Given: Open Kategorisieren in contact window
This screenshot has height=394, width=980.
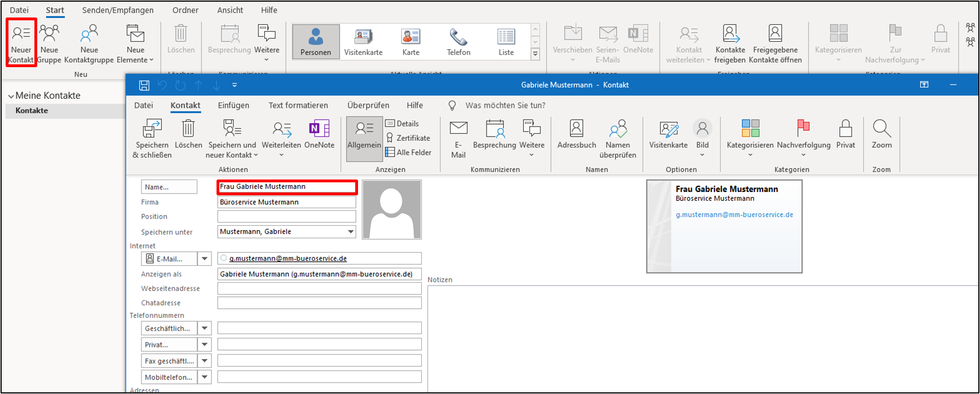Looking at the screenshot, I should [750, 139].
